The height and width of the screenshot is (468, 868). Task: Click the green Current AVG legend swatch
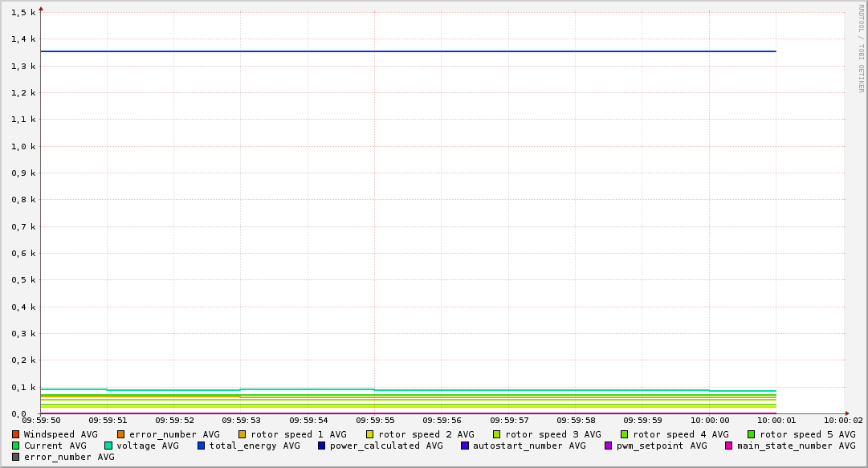tap(16, 446)
